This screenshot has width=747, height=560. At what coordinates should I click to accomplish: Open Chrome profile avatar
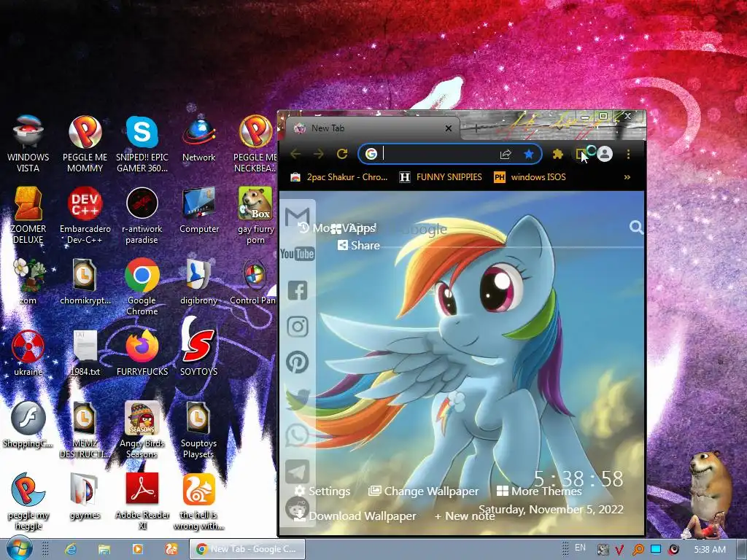click(605, 154)
